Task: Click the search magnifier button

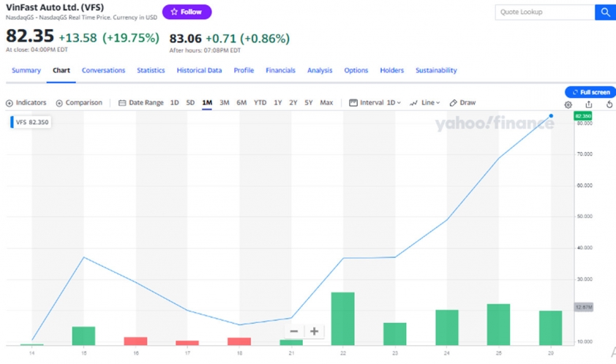Action: [606, 12]
